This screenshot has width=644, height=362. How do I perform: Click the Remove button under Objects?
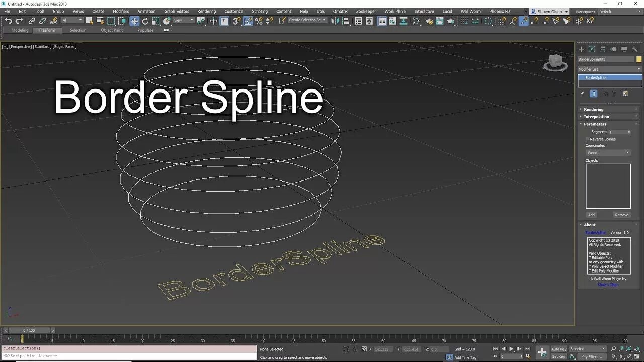point(621,215)
